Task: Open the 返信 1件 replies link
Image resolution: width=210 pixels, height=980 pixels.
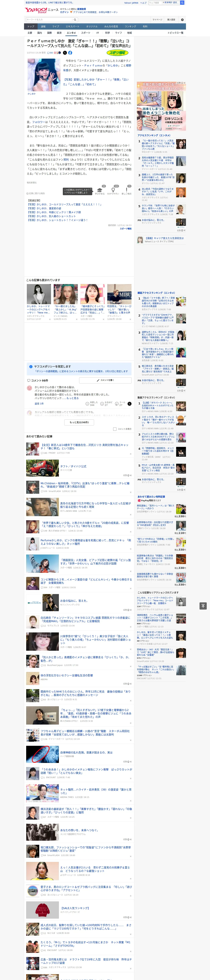Action: (x=39, y=404)
